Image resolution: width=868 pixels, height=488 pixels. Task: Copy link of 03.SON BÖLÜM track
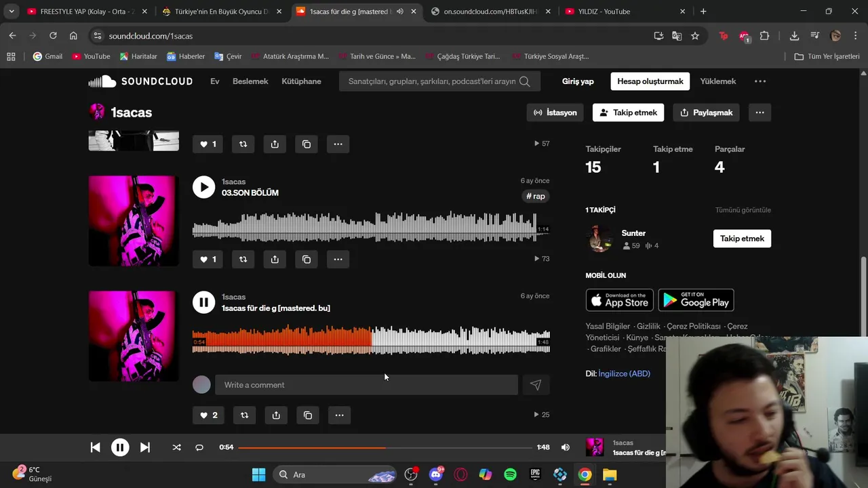pos(307,259)
